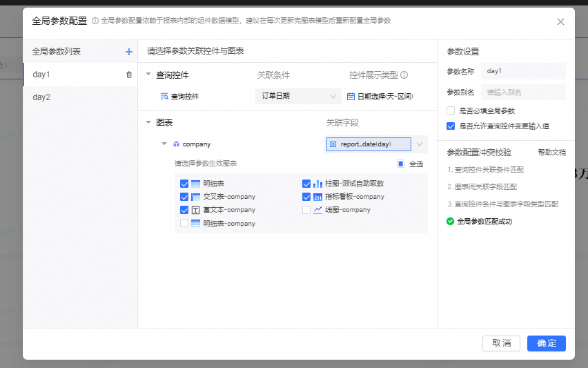Open the 帮助文档 link
Viewport: 588px width, 368px height.
click(x=551, y=152)
